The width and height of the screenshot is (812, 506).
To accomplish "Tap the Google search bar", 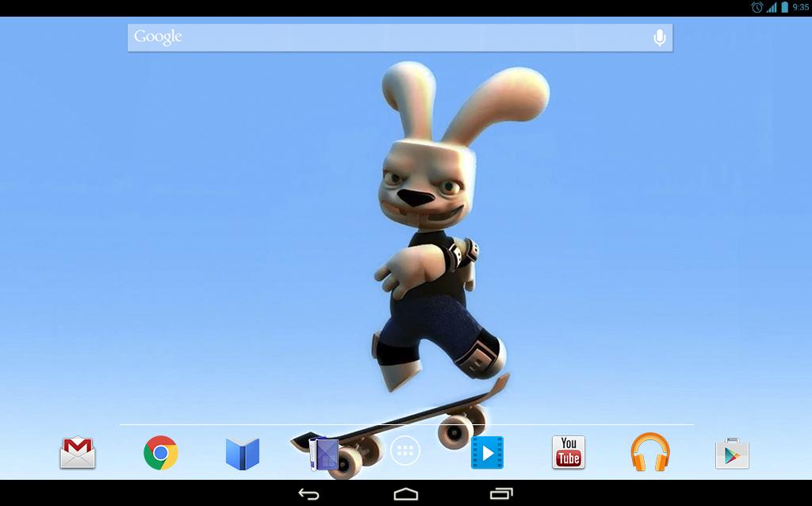I will (x=400, y=37).
